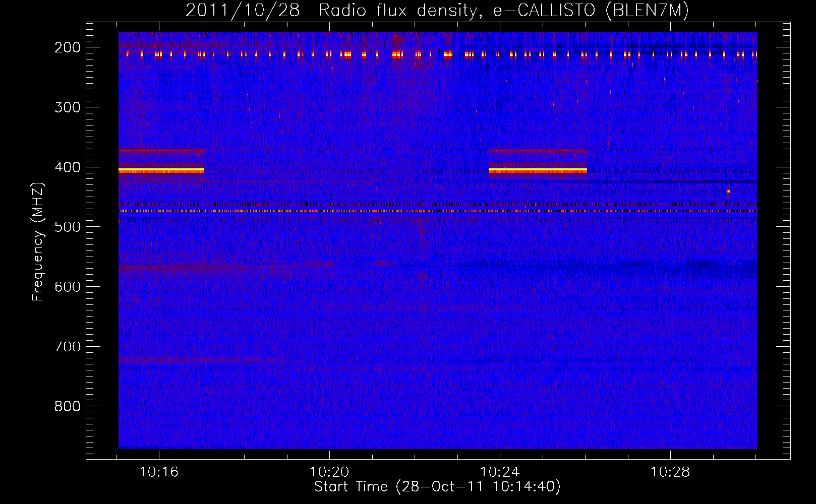Click the 10:20 time tick label
The image size is (816, 504).
(329, 472)
